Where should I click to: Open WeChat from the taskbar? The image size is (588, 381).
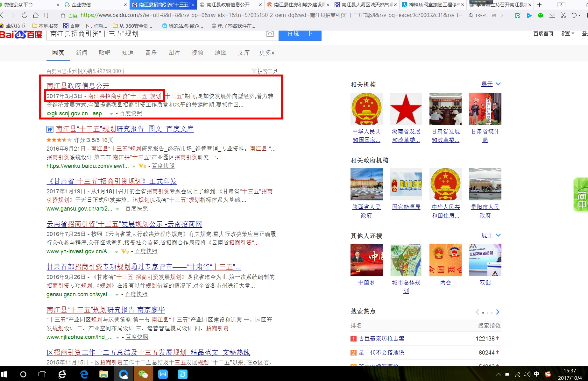[x=143, y=374]
